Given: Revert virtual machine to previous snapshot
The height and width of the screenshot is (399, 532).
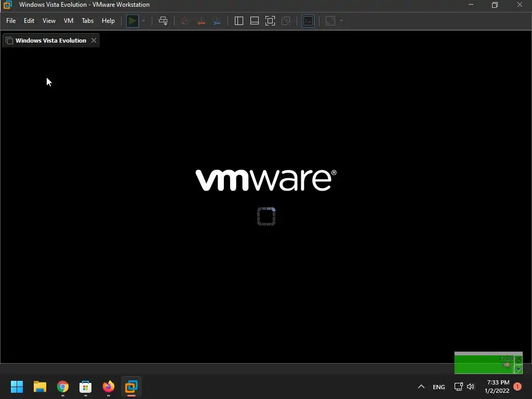Looking at the screenshot, I should coord(201,21).
